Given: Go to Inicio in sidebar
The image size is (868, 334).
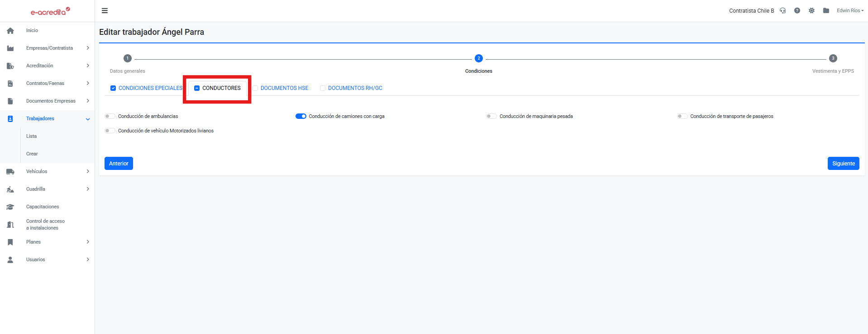Looking at the screenshot, I should tap(32, 30).
